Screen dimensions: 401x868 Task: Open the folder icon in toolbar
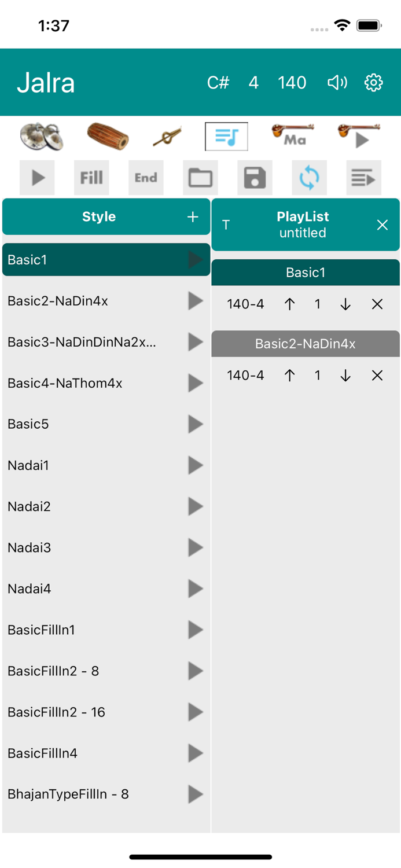(200, 178)
